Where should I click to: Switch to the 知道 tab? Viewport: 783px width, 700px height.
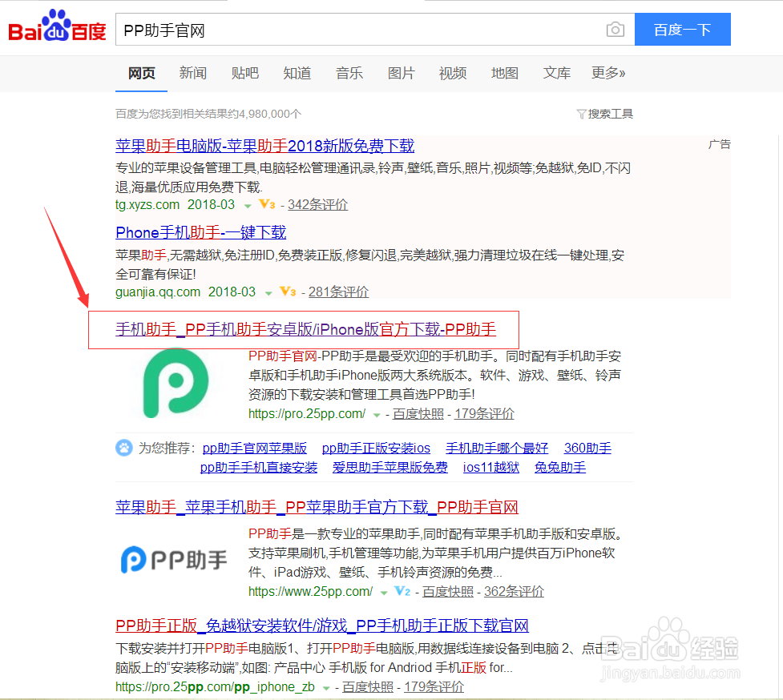point(297,74)
